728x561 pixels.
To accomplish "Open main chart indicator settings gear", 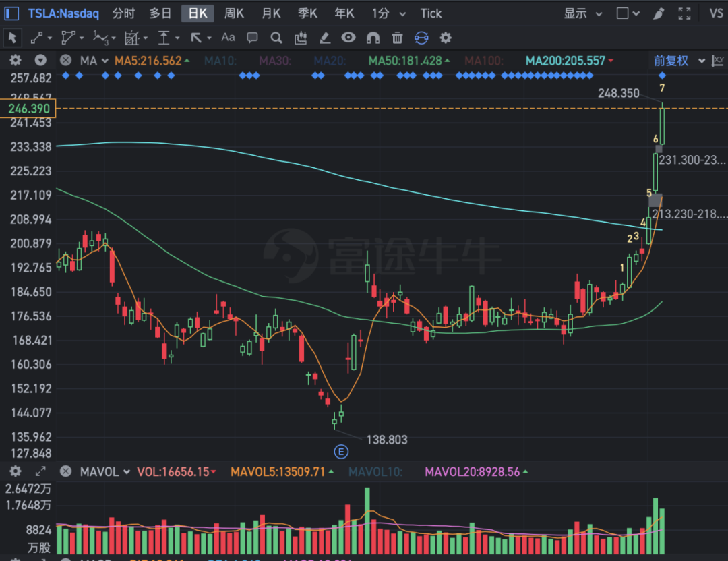I will pyautogui.click(x=16, y=61).
